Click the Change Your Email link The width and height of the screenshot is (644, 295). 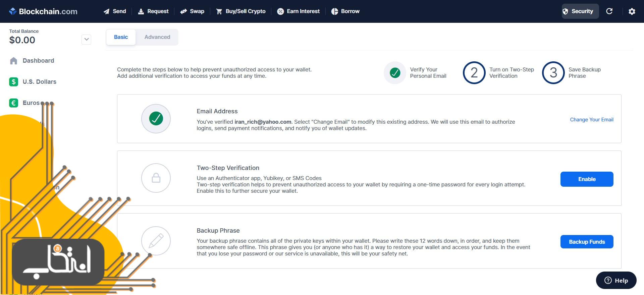[x=592, y=120]
